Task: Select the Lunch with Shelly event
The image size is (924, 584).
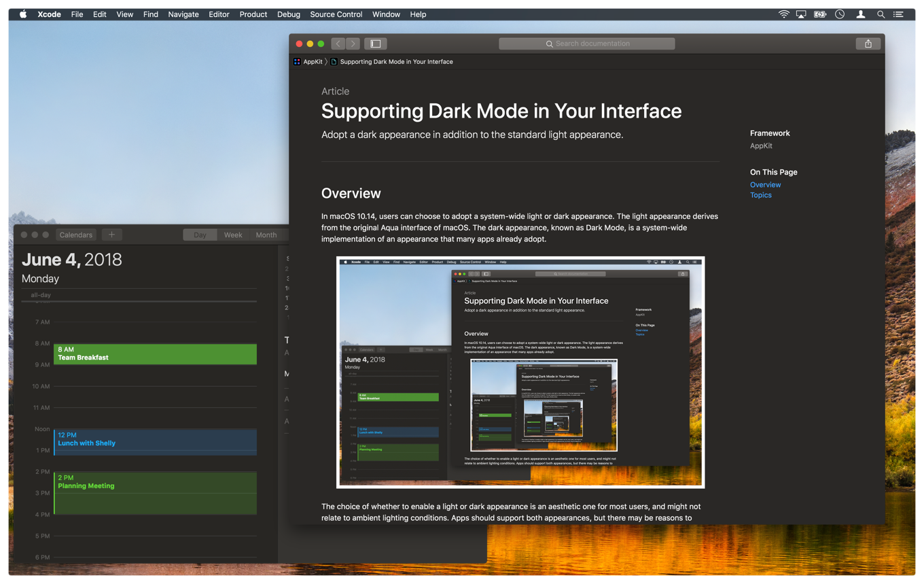Action: (155, 441)
